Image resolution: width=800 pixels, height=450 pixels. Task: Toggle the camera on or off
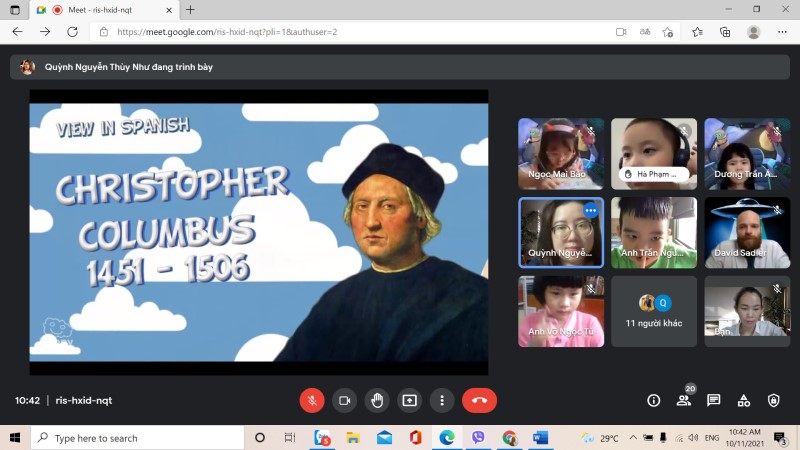click(x=344, y=400)
